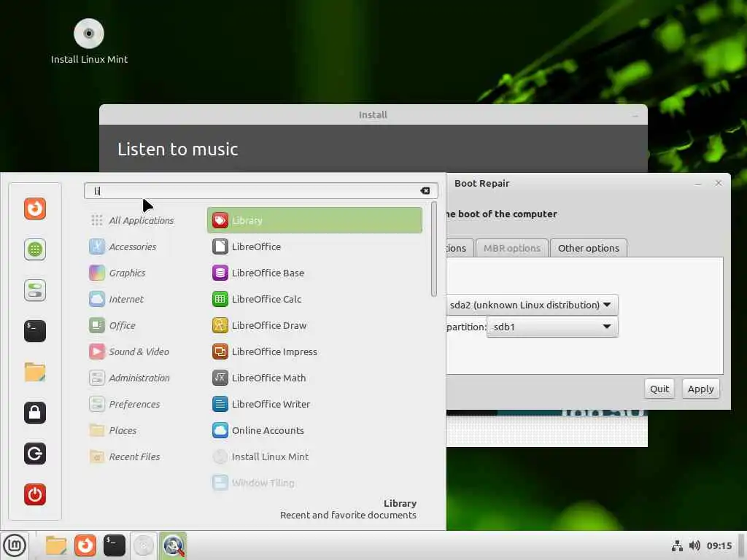Viewport: 747px width, 560px height.
Task: Expand the sdb1 partition dropdown
Action: (x=552, y=327)
